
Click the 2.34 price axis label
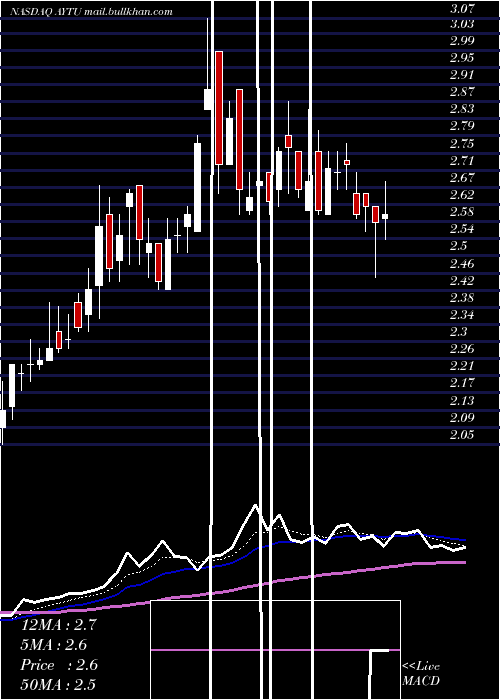(462, 315)
